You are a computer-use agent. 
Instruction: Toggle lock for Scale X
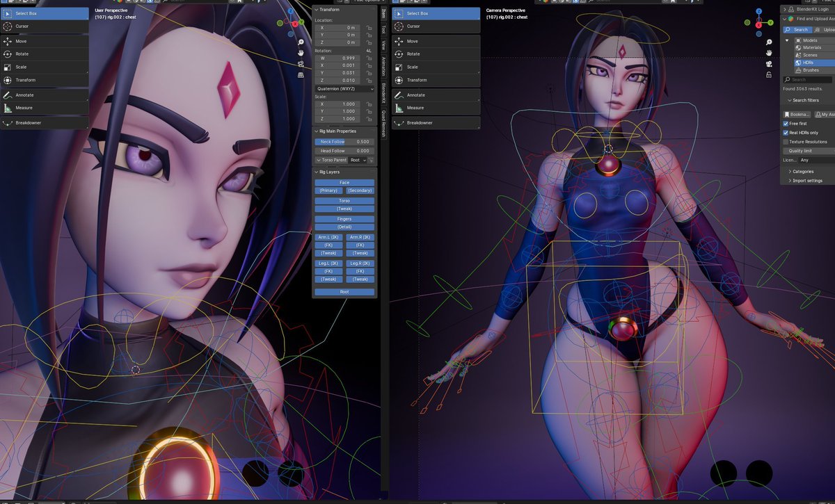[x=369, y=104]
